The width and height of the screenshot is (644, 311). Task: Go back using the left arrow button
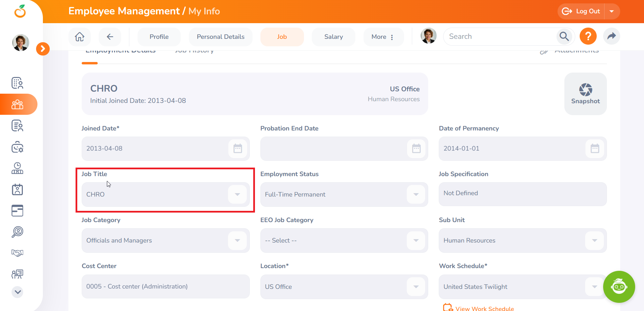[110, 37]
